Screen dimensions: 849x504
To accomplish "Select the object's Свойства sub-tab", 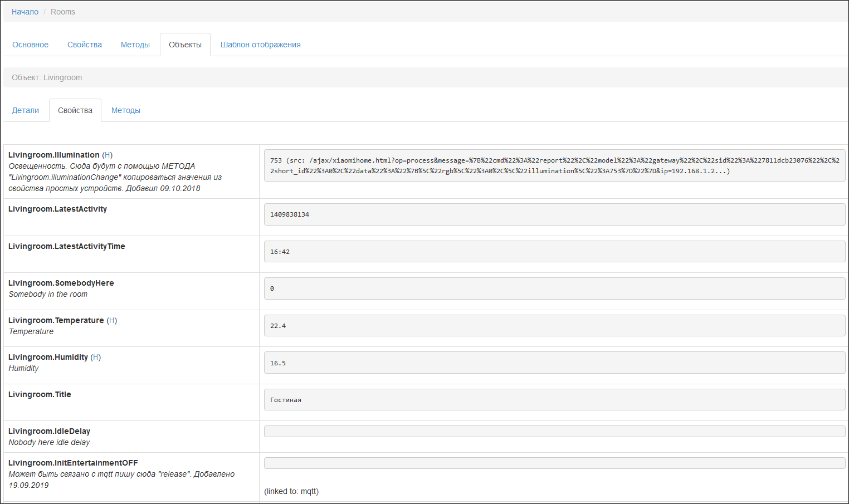I will pyautogui.click(x=75, y=110).
